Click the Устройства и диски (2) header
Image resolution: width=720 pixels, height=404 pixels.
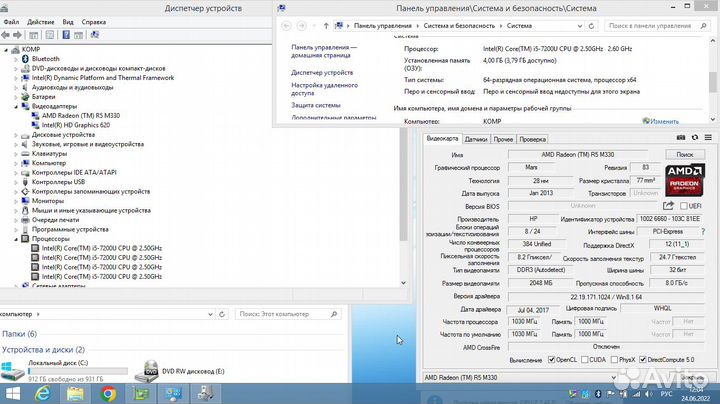(x=44, y=350)
